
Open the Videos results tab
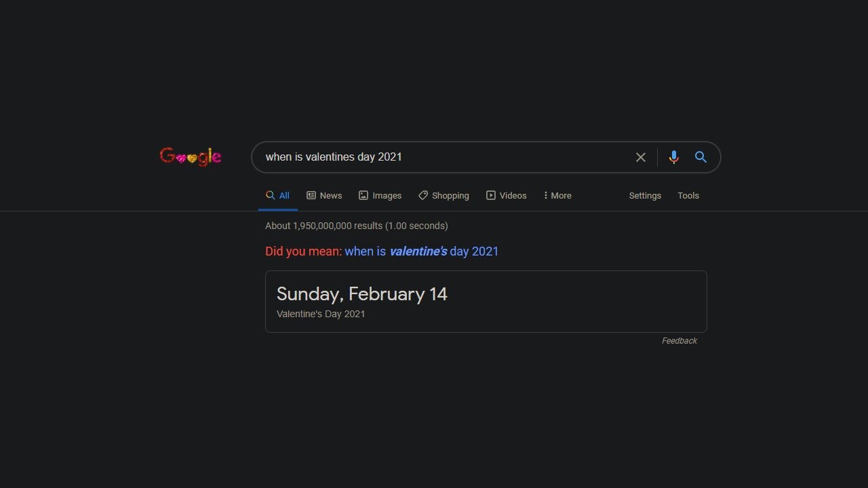[507, 195]
